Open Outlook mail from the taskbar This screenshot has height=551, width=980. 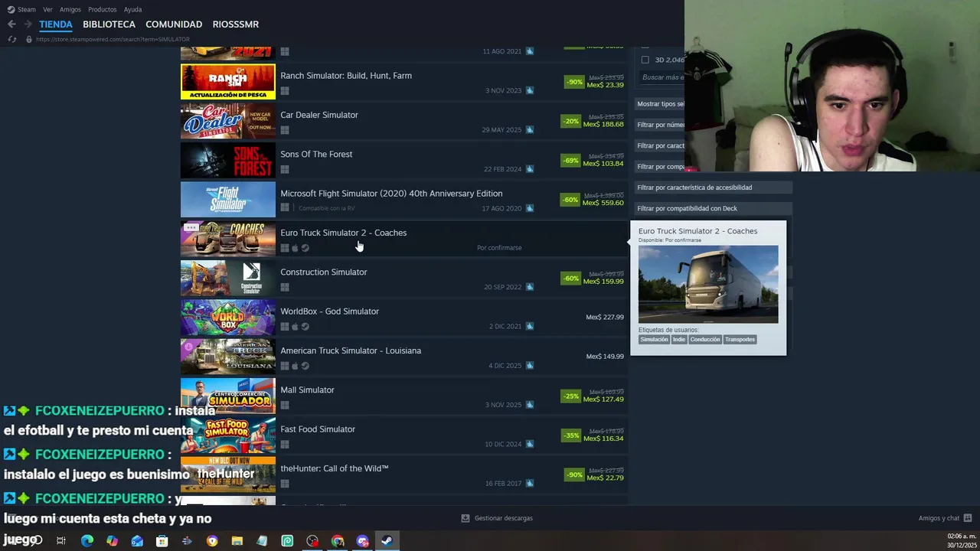[x=137, y=541]
